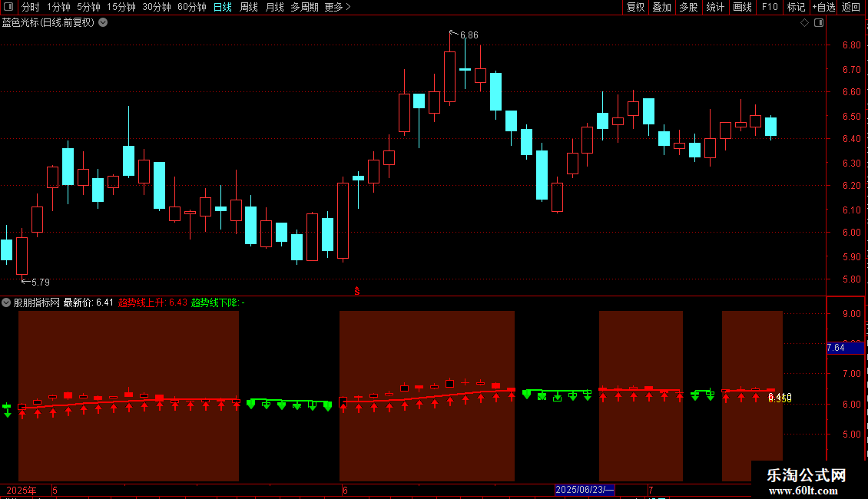This screenshot has height=499, width=868.
Task: Click the 2025/06/23 date cursor label
Action: pyautogui.click(x=585, y=490)
